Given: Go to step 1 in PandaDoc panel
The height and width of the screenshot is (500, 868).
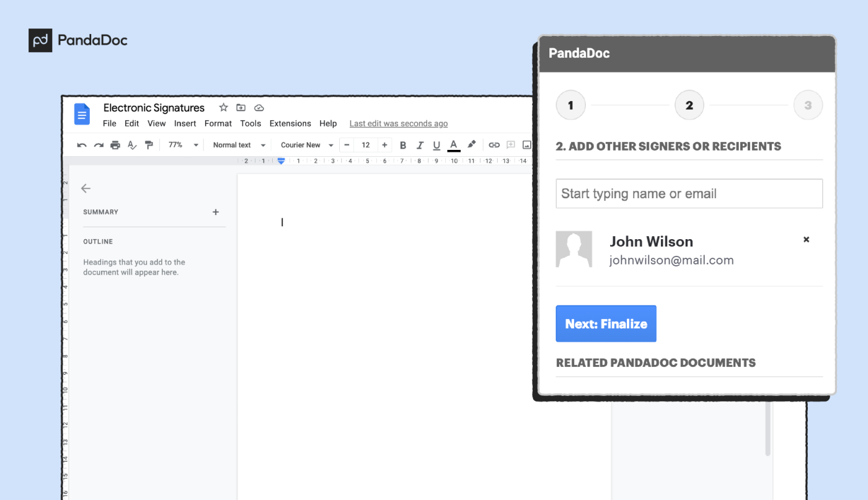Looking at the screenshot, I should click(x=570, y=105).
